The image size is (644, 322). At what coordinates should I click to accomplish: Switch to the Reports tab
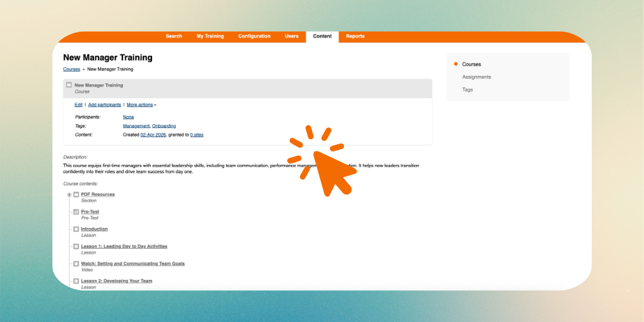(355, 37)
